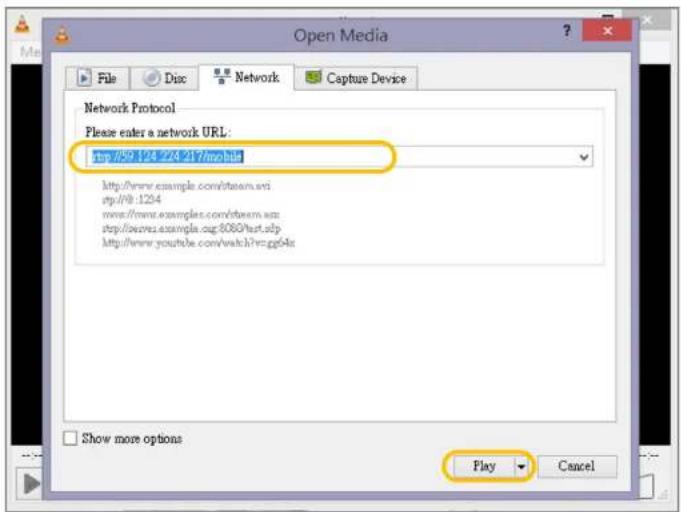Viewport: 681px width, 512px height.
Task: Expand the network URL history dropdown
Action: (584, 157)
